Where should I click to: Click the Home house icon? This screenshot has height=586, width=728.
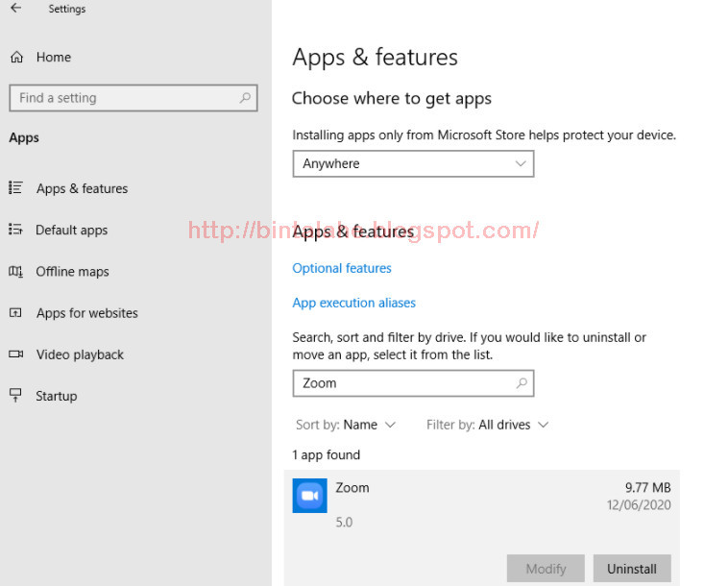click(x=16, y=57)
